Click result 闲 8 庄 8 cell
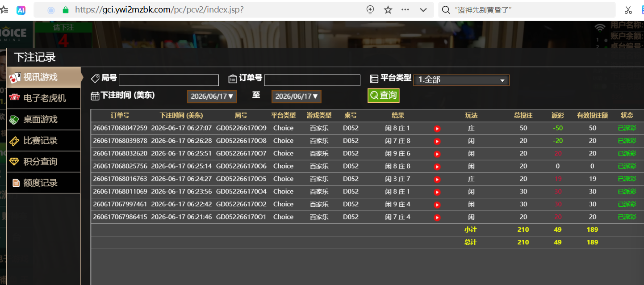The height and width of the screenshot is (285, 644). click(x=397, y=166)
